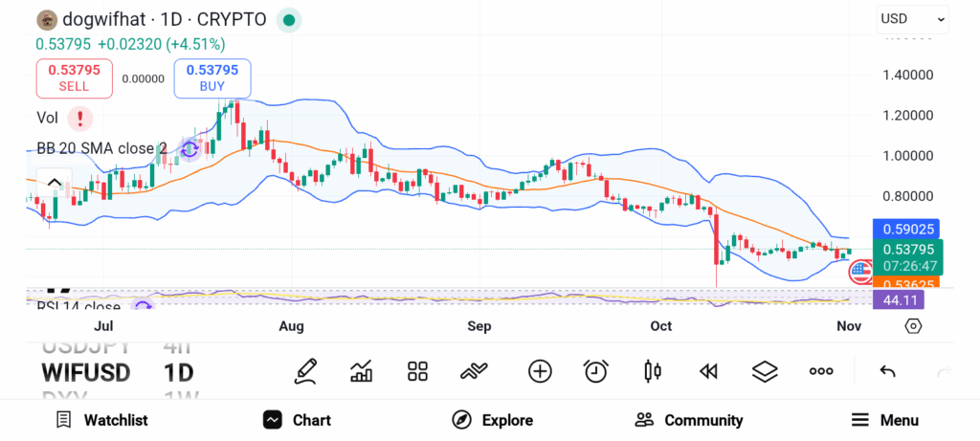Add symbol with the plus circle icon
This screenshot has height=441, width=980.
(x=540, y=371)
